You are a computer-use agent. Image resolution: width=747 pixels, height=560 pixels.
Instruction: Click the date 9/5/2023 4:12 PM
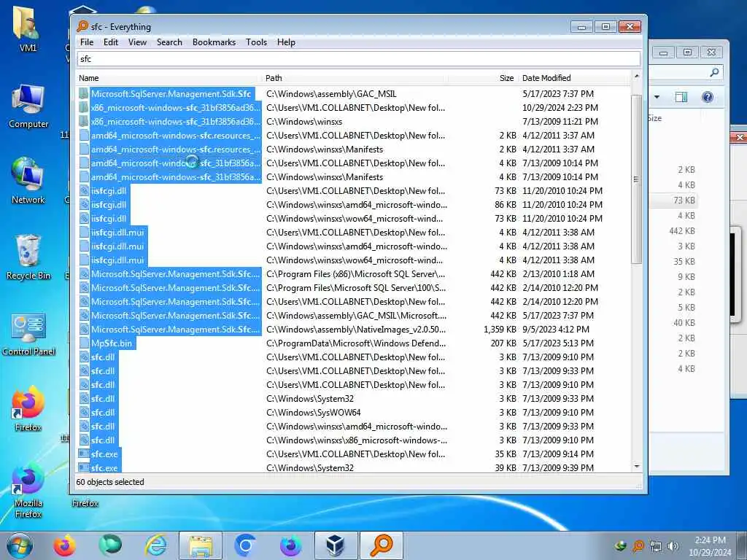point(555,330)
